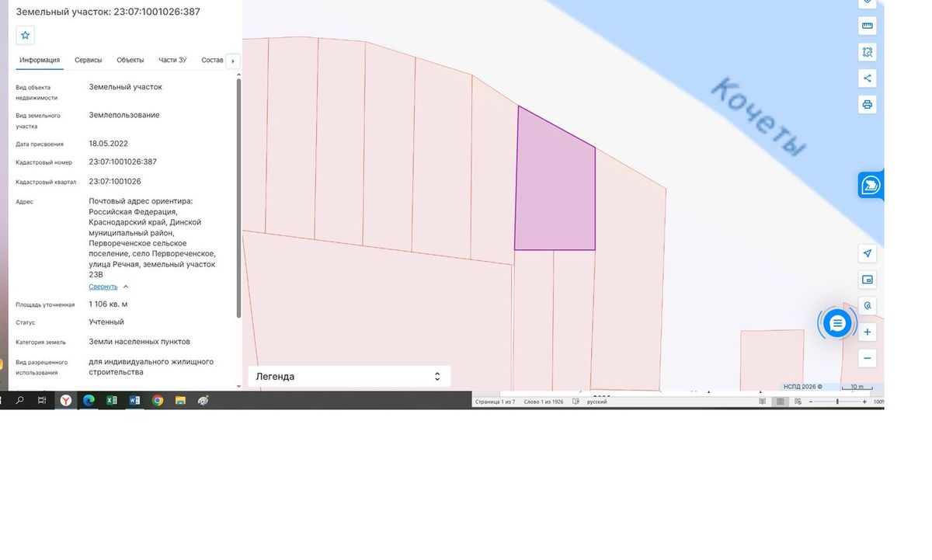
Task: Switch Word to Read Mode view
Action: 762,402
